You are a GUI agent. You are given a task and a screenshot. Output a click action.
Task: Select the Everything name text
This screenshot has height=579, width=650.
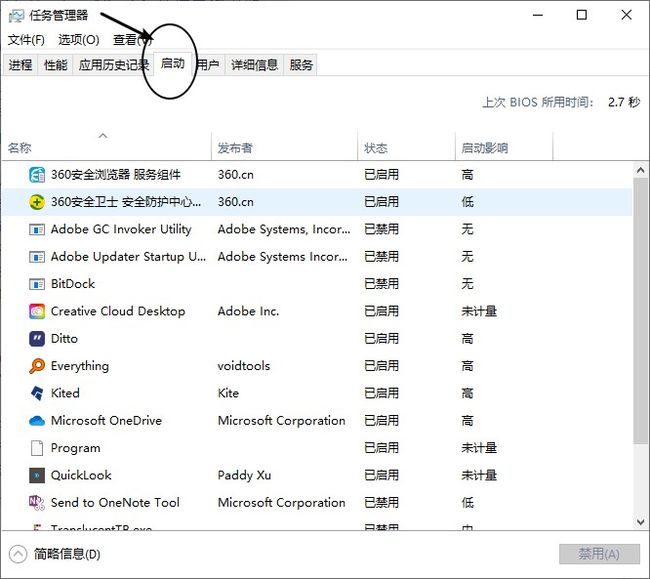click(80, 366)
